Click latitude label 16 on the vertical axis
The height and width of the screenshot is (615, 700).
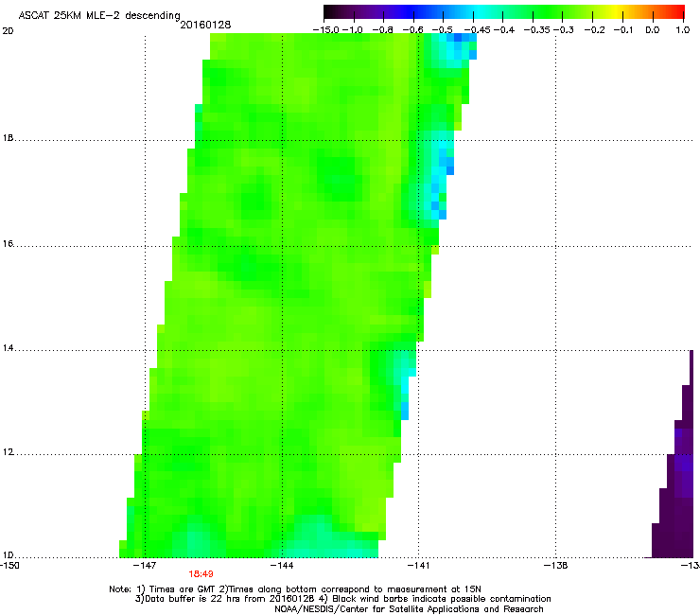8,244
